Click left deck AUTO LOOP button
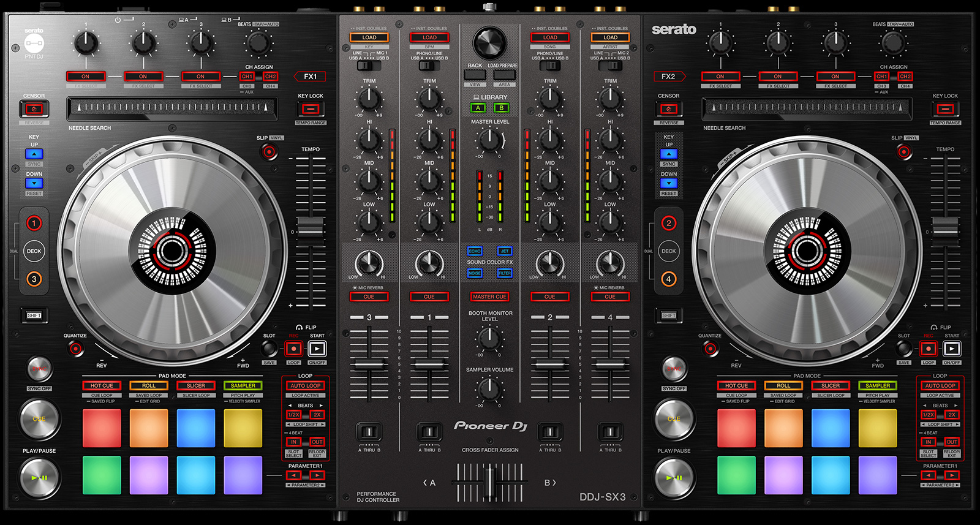This screenshot has height=525, width=980. (306, 385)
